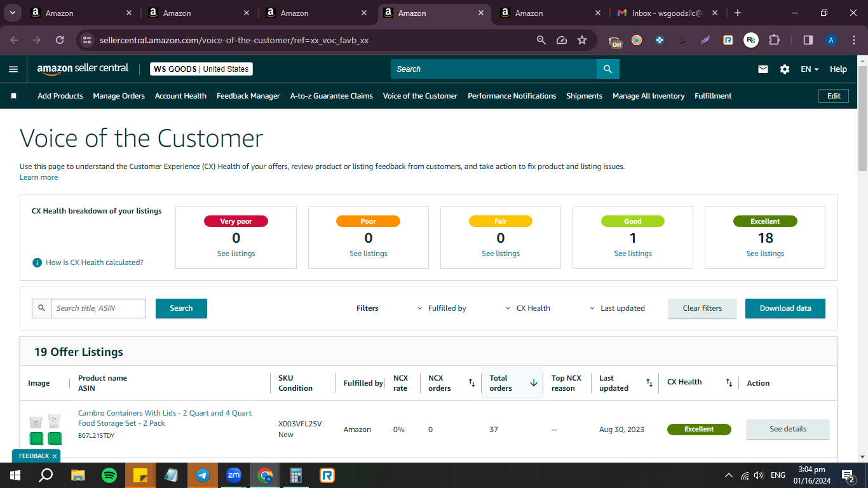Image resolution: width=868 pixels, height=488 pixels.
Task: Sort by Last updated arrows
Action: (649, 383)
